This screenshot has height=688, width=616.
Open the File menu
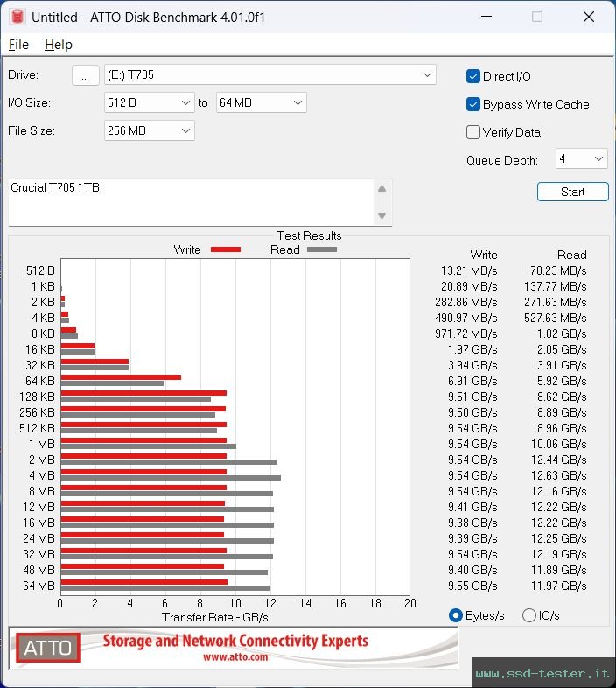pos(18,45)
